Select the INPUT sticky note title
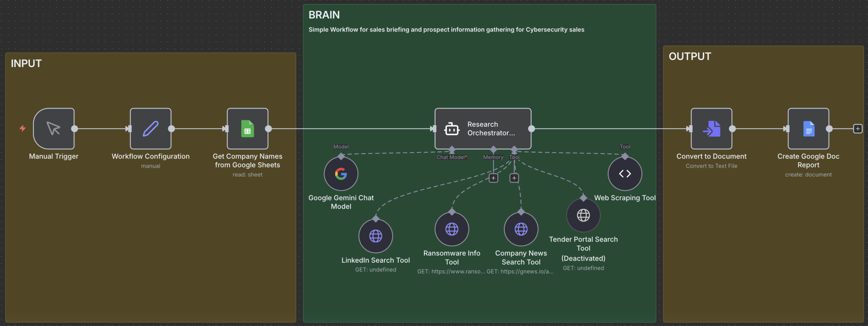868x326 pixels. click(26, 63)
